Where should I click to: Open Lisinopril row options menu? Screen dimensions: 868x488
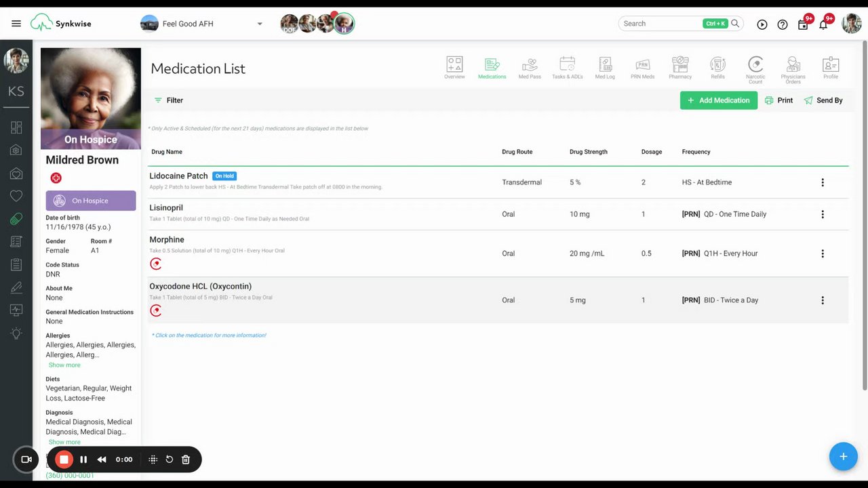point(823,214)
